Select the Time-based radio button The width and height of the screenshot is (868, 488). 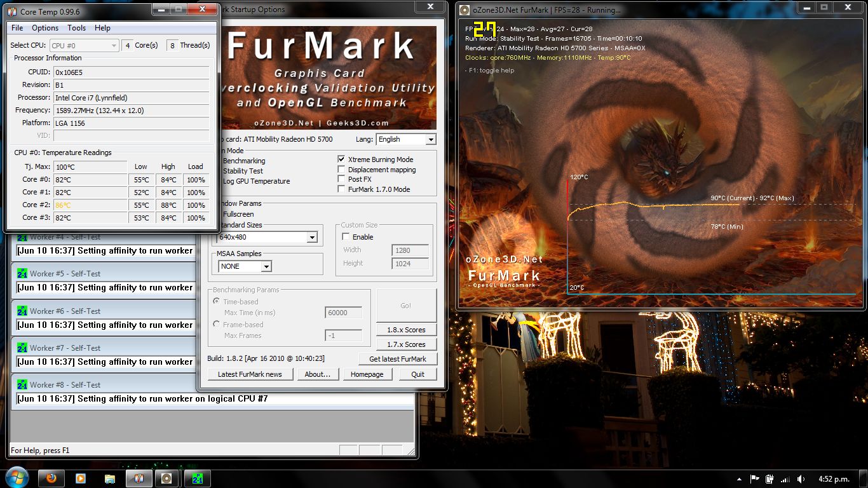point(217,302)
